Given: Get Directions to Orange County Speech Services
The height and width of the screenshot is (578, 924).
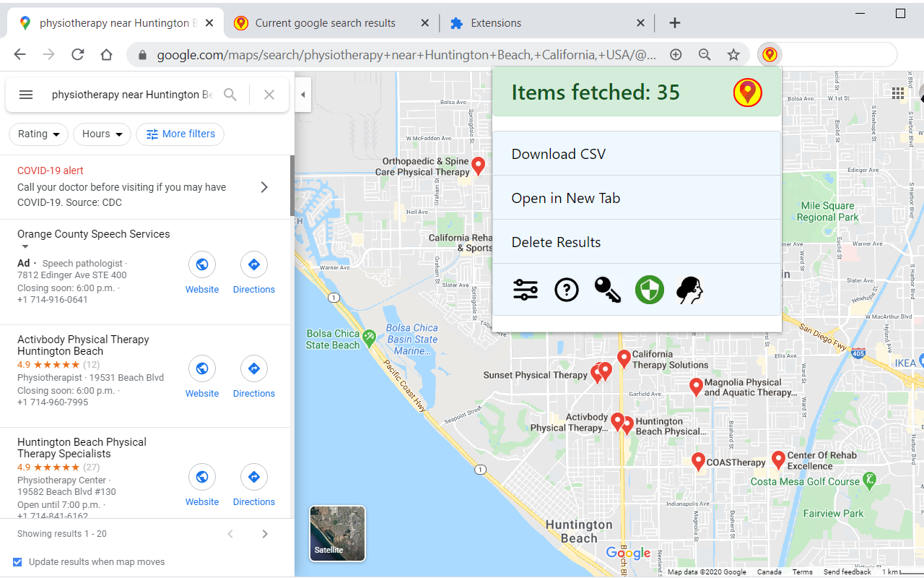Looking at the screenshot, I should (x=254, y=273).
